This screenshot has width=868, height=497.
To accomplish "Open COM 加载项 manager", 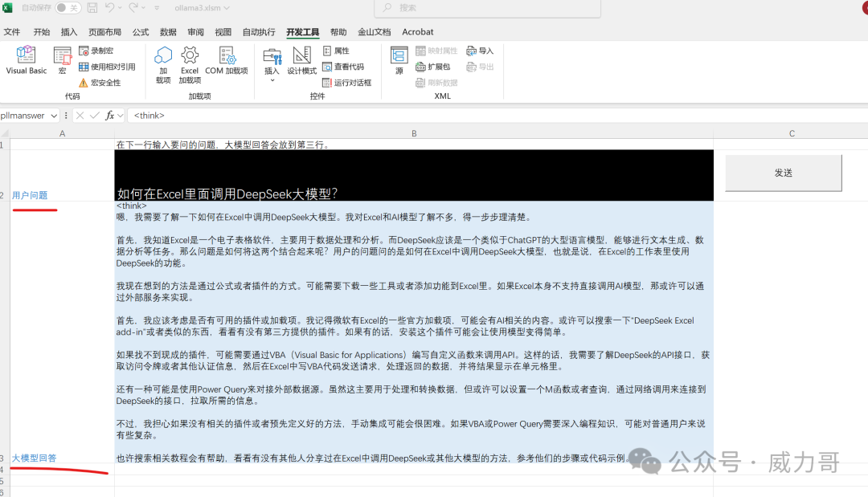I will (227, 60).
